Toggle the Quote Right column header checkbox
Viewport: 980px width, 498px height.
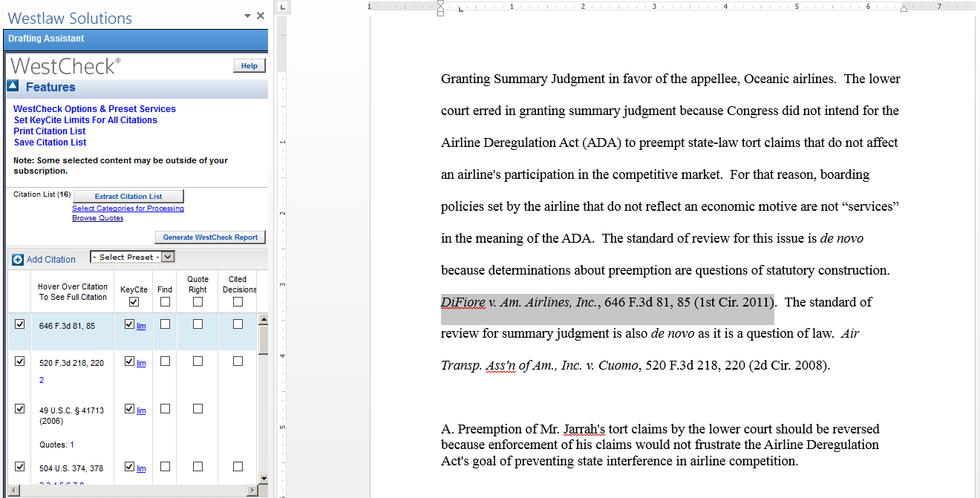(x=197, y=301)
